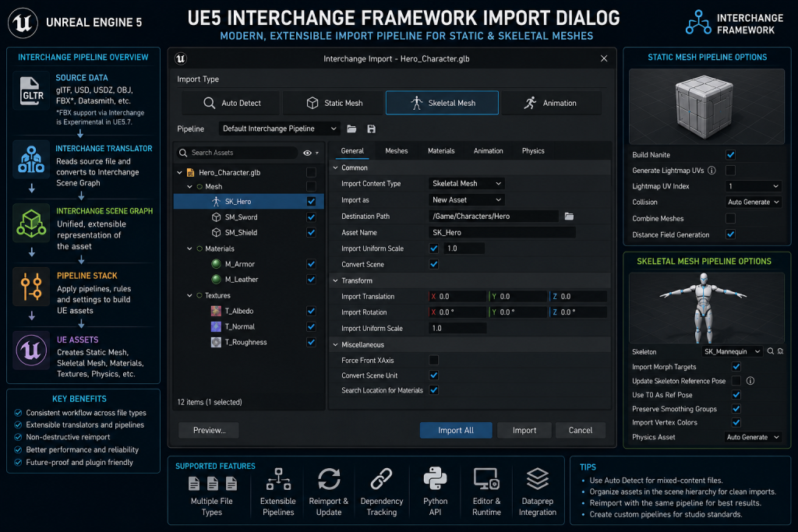Click Unreal Engine 5 logo top left
The height and width of the screenshot is (532, 798).
point(23,23)
